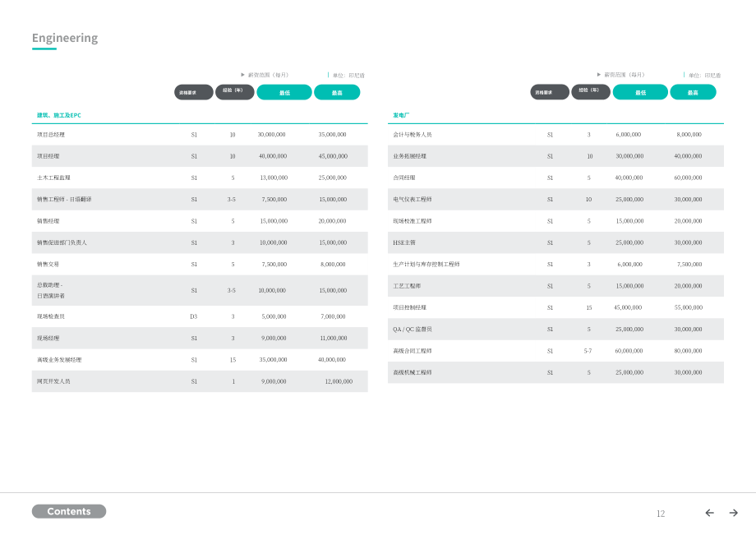This screenshot has height=535, width=756.
Task: Select the HSE主管 row
Action: (x=555, y=242)
